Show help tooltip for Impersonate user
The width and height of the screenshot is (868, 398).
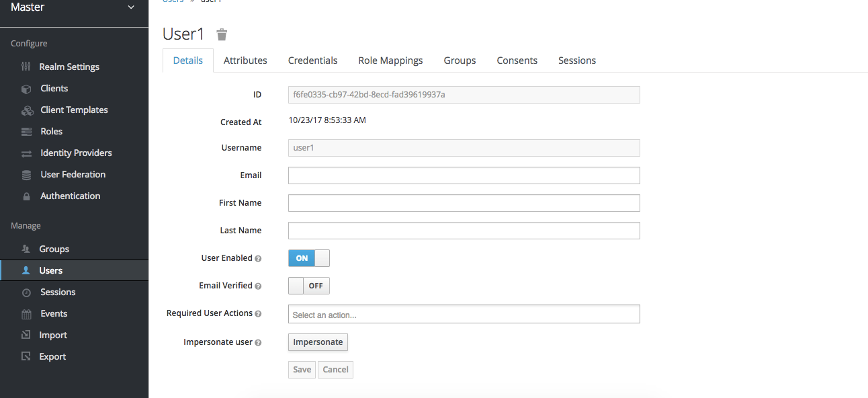click(x=258, y=342)
